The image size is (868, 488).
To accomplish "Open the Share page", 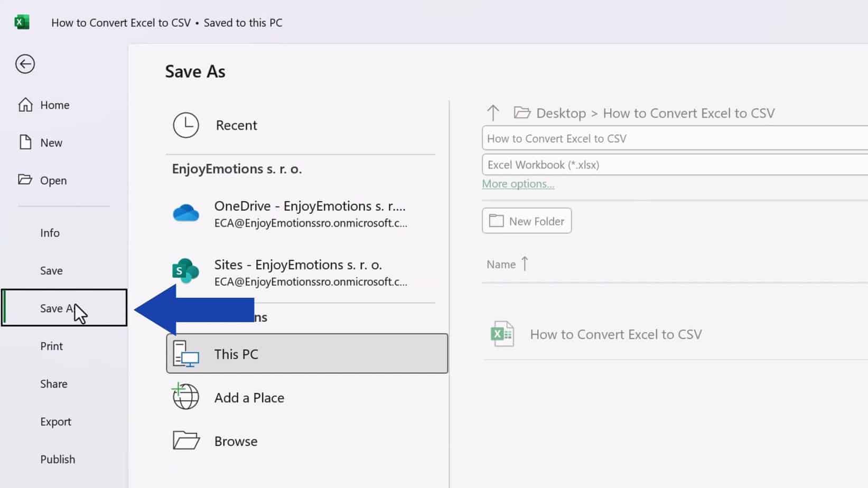I will coord(53,383).
